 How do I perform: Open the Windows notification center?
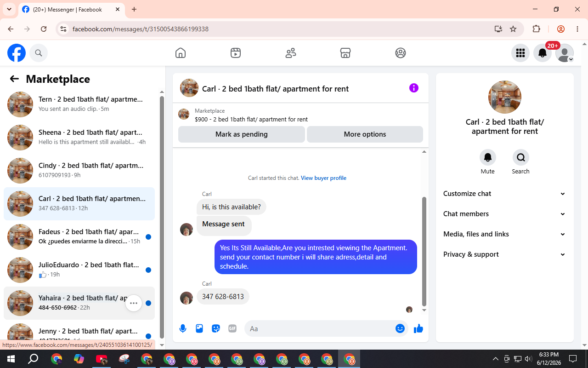click(x=573, y=359)
